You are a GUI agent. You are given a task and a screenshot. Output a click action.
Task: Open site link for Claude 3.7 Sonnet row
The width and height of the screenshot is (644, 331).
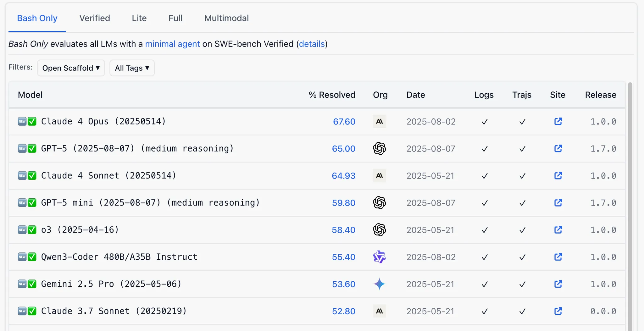point(558,311)
